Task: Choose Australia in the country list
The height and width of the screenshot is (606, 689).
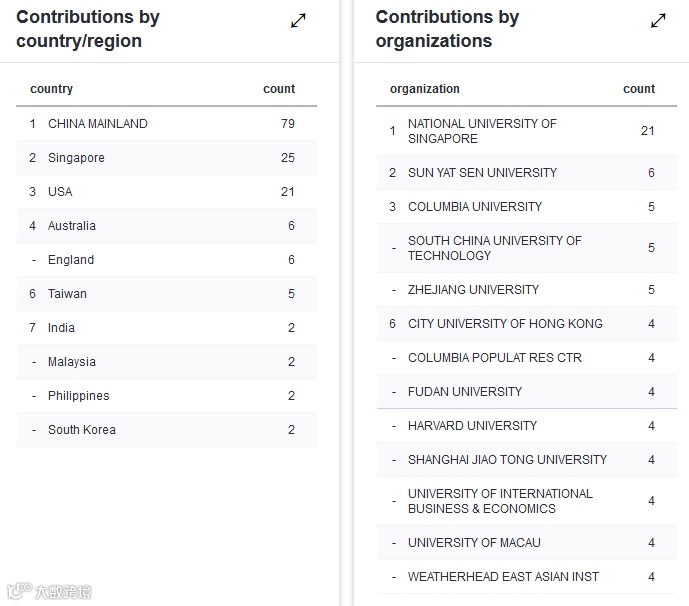Action: click(72, 226)
